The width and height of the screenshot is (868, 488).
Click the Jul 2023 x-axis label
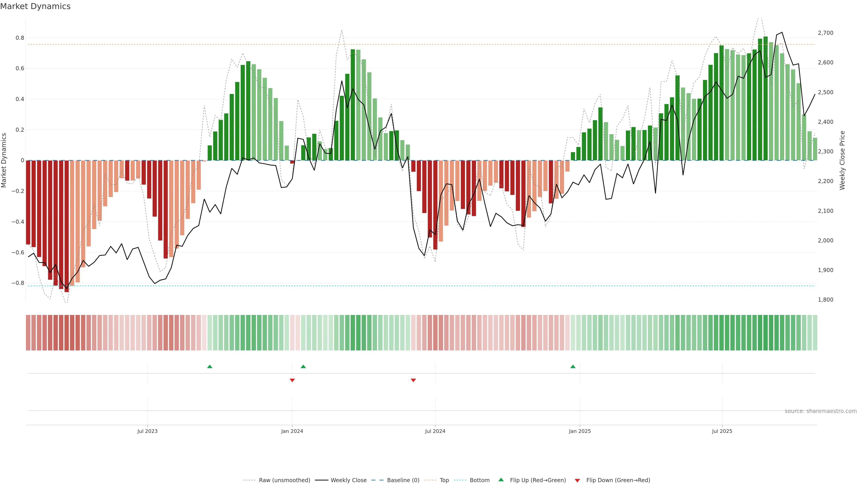tap(147, 431)
